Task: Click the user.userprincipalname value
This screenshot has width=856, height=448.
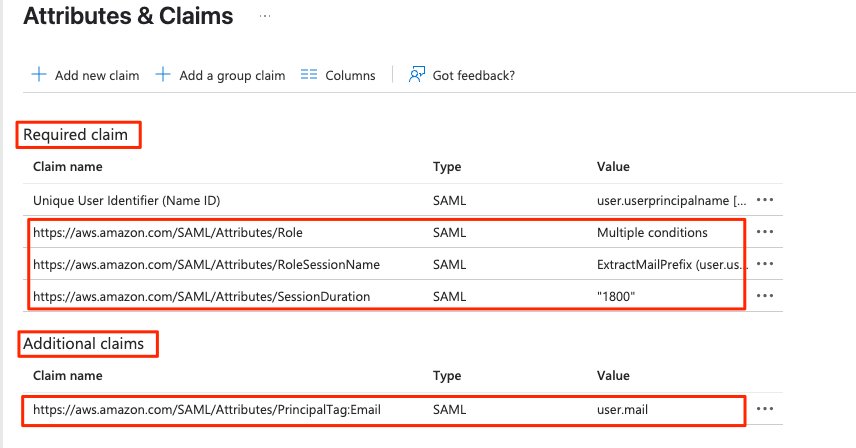Action: tap(671, 200)
